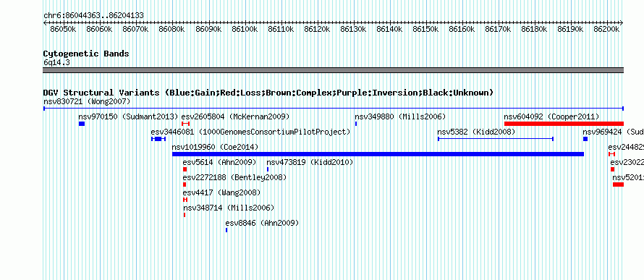Select the long blue nsv1019960 (Coe2014) bar
644x280 pixels.
pos(378,154)
